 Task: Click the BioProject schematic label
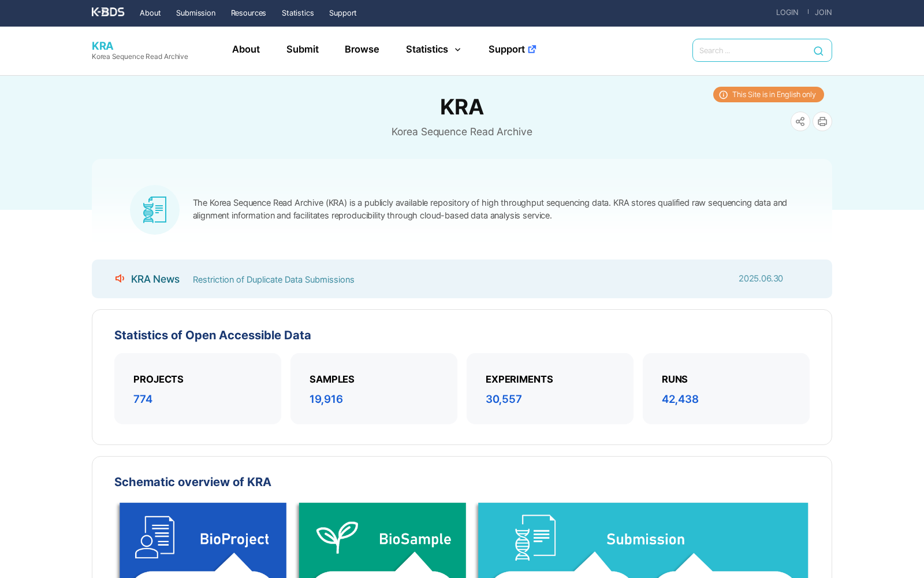[234, 539]
